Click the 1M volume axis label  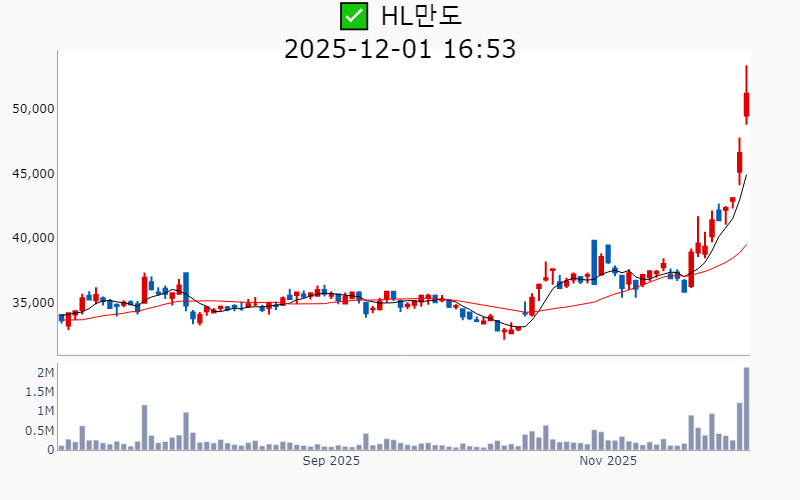45,411
